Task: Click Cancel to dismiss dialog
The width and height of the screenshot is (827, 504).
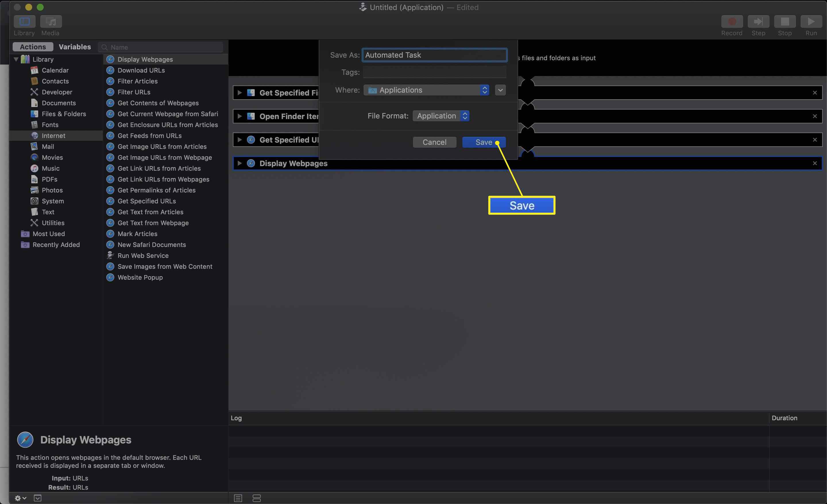Action: pos(434,142)
